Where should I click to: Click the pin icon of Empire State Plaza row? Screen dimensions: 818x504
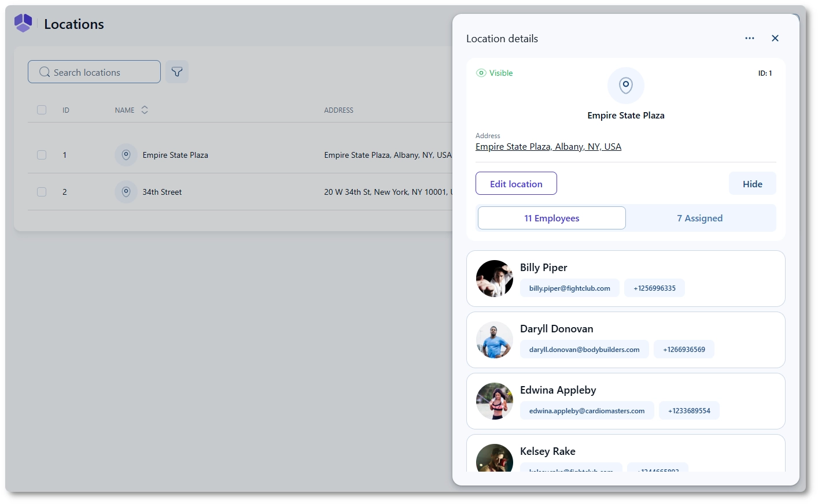(x=126, y=155)
